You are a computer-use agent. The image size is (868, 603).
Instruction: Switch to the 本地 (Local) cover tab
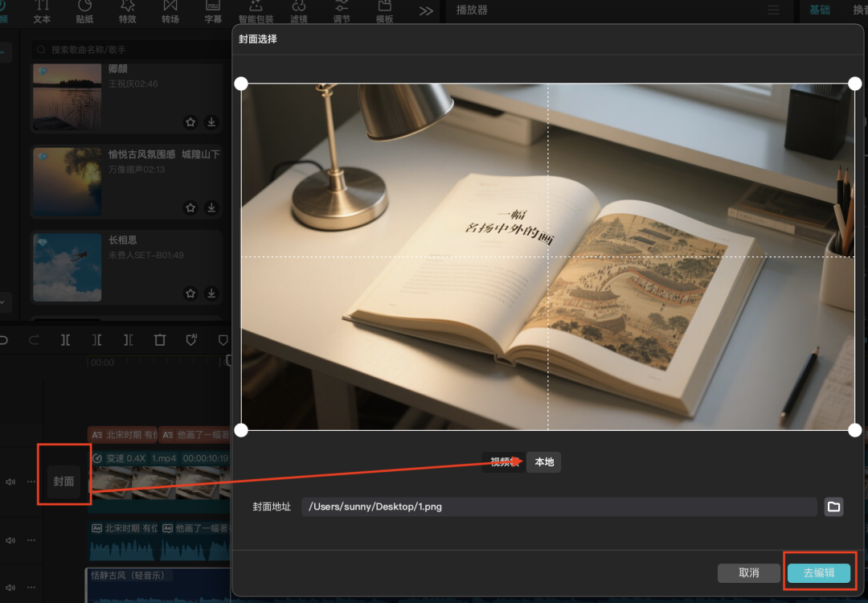(544, 461)
